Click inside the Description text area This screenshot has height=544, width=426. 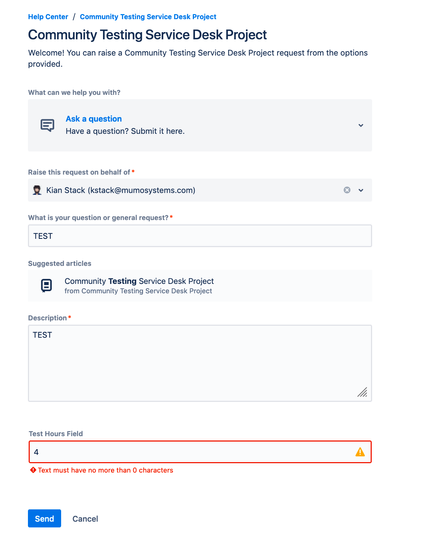tap(200, 363)
